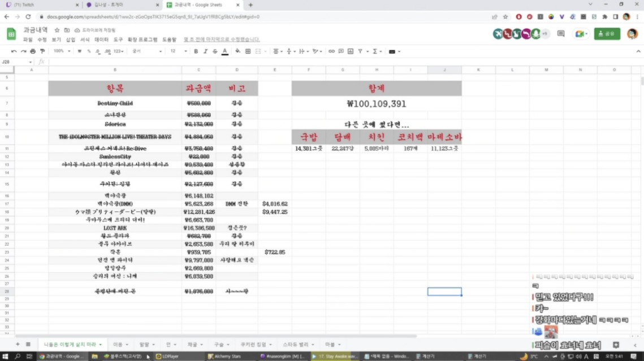644x361 pixels.
Task: Open the 100% zoom dropdown
Action: tap(61, 51)
